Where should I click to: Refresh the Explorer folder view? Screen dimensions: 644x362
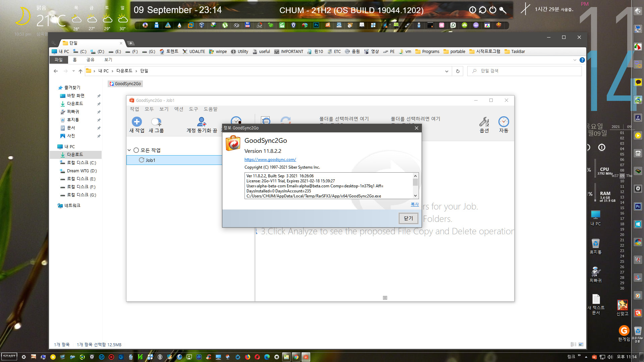458,71
